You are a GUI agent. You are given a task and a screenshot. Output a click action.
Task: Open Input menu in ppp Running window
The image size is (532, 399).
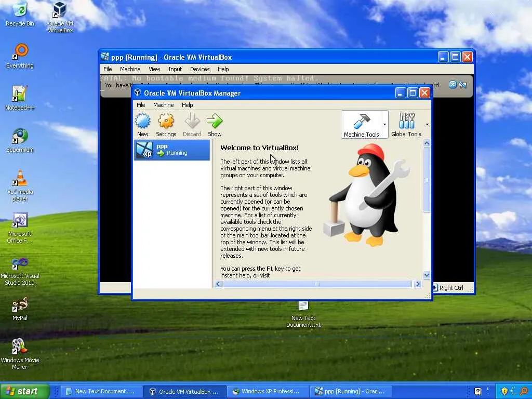(175, 69)
